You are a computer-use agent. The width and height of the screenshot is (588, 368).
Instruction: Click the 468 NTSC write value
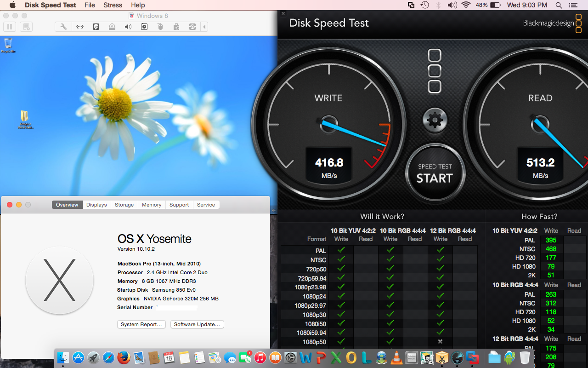[x=551, y=249]
